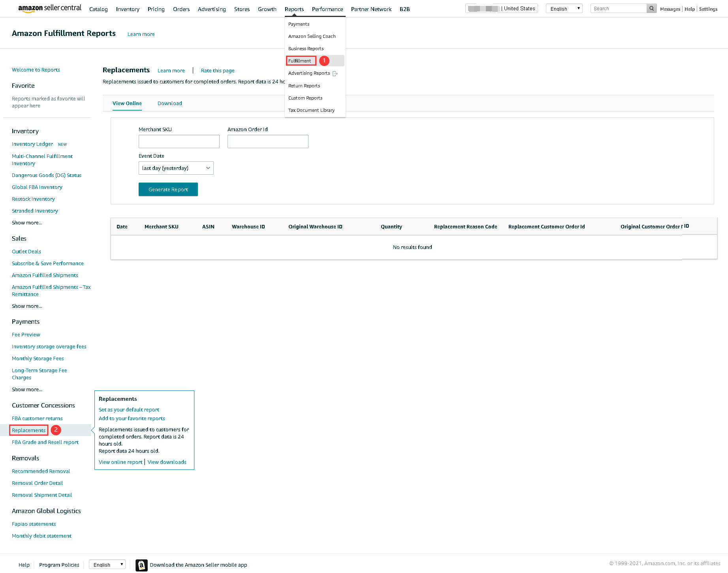Open the header language English dropdown
Screen dimensions: 728x573
click(x=564, y=8)
